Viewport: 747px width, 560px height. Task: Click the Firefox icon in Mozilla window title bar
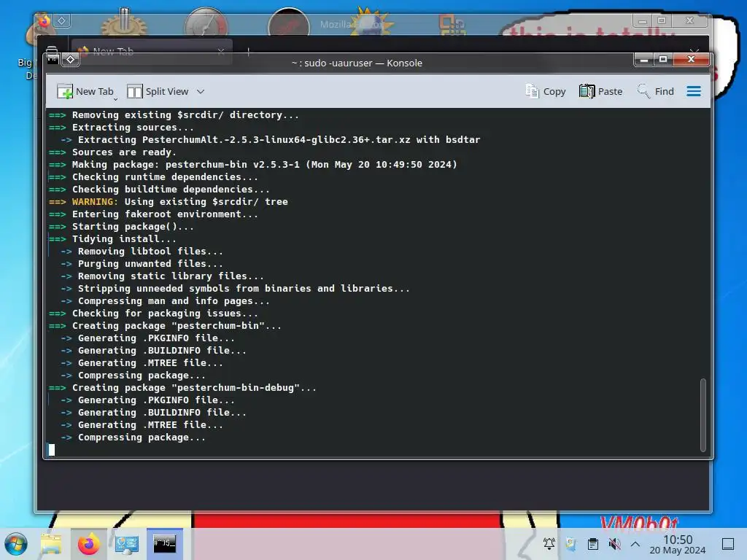point(44,21)
